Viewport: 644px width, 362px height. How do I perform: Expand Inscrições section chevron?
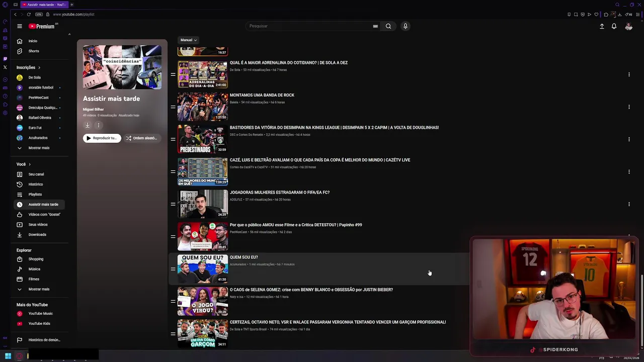click(39, 67)
